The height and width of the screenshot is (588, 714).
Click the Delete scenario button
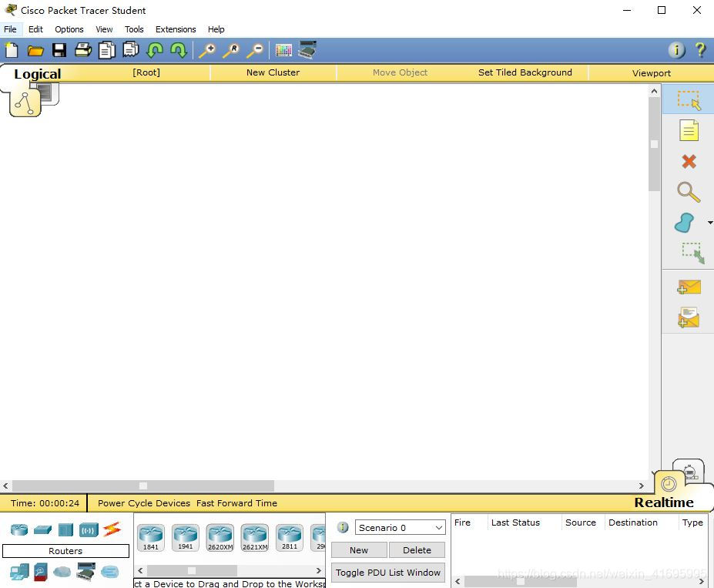pyautogui.click(x=417, y=549)
